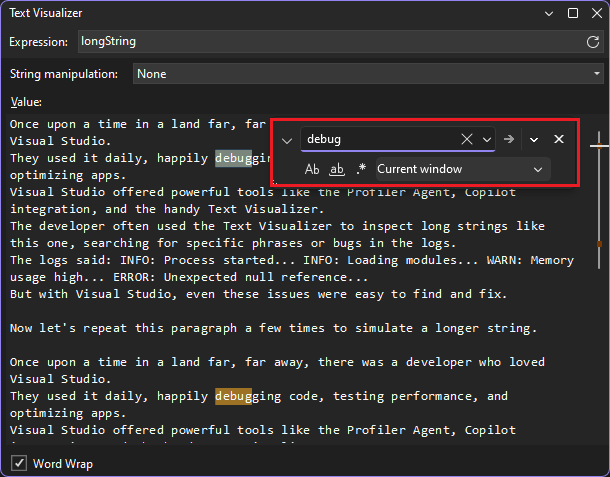The height and width of the screenshot is (477, 610).
Task: Click the selected 'debug' match near top
Action: 233,158
